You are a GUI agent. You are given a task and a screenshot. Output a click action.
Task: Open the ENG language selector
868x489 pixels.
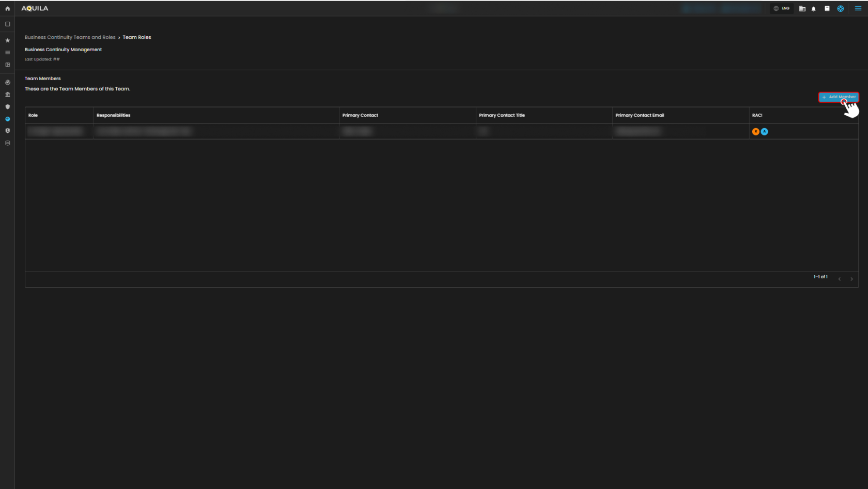point(781,8)
